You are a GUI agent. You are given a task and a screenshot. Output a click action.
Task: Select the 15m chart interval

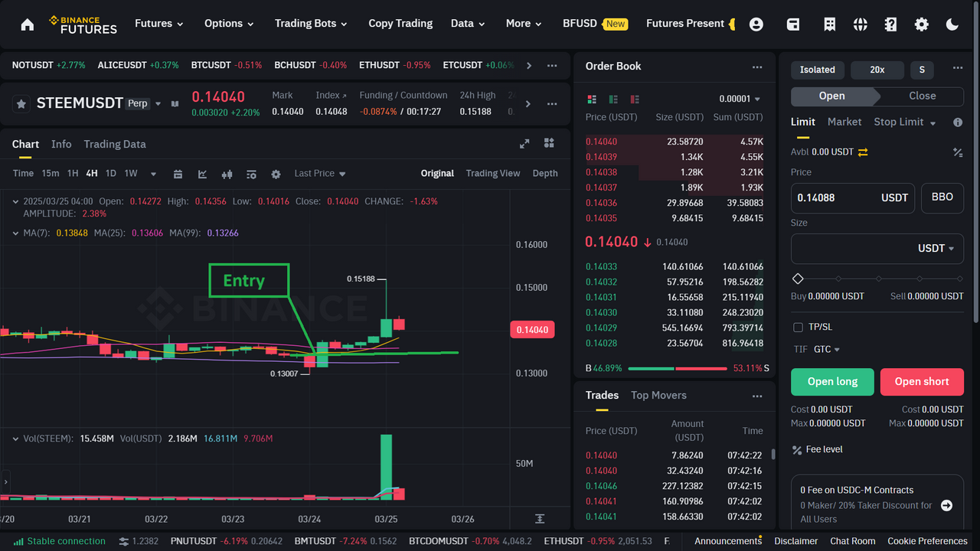click(51, 174)
